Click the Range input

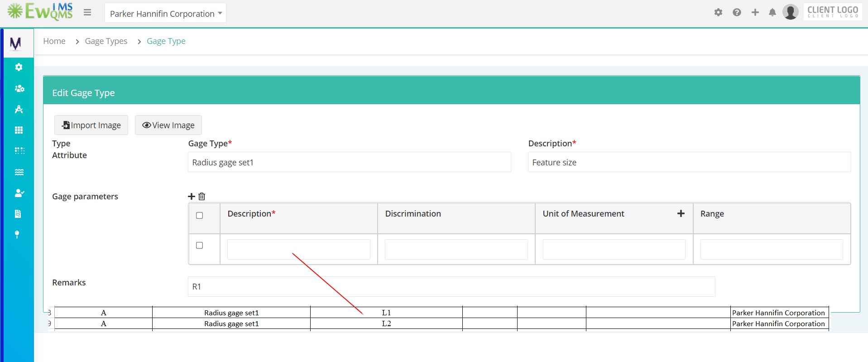tap(772, 249)
